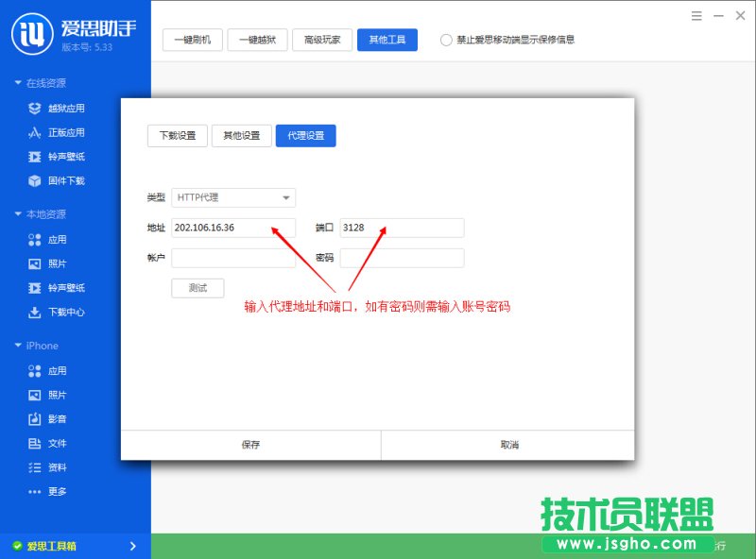Enable 禁止爱思移动端显示保修信息 option
Screen dimensions: 756x559
coord(445,40)
